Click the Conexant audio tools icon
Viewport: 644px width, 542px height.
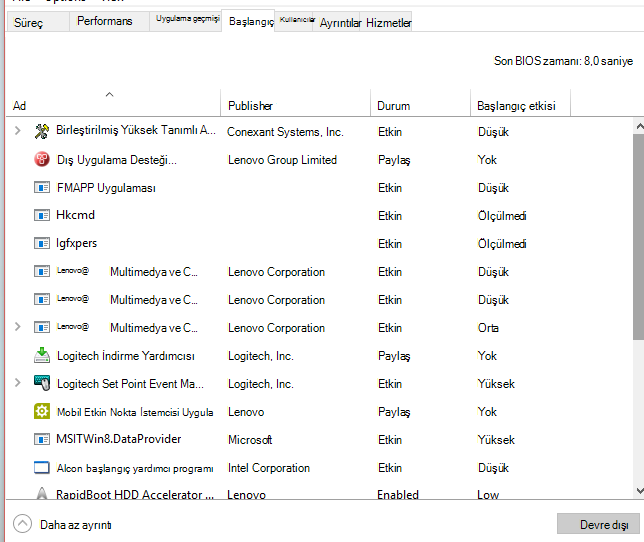pyautogui.click(x=41, y=131)
